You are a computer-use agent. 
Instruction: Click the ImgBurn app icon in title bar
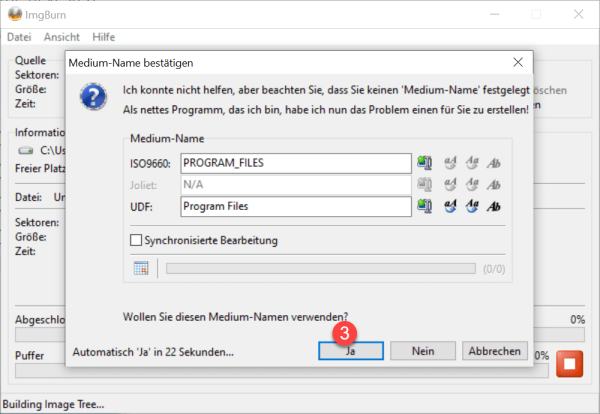click(x=15, y=15)
